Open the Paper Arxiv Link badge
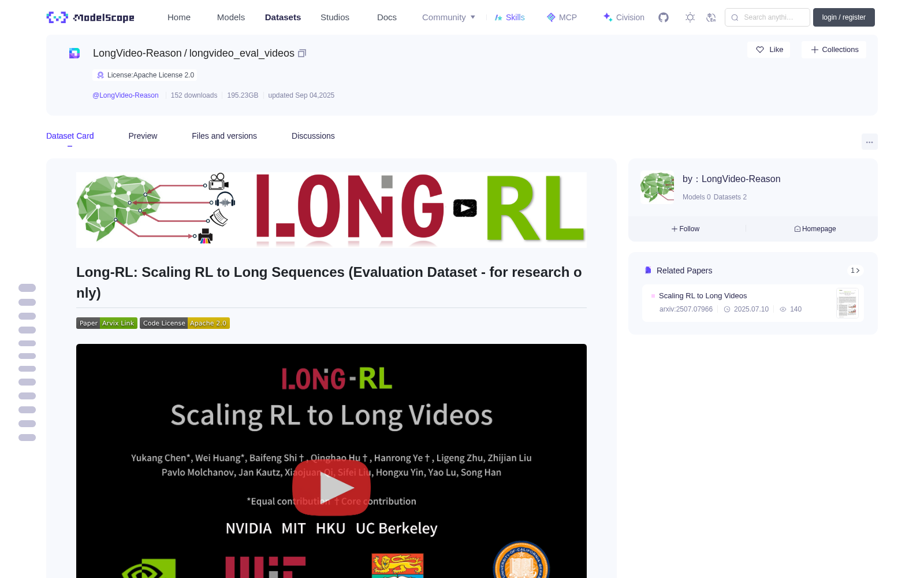This screenshot has height=578, width=924. [107, 323]
